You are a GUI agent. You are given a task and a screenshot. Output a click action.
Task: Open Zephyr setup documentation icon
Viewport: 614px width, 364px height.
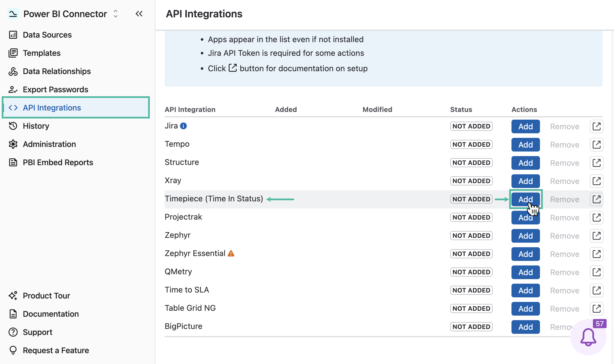point(596,236)
